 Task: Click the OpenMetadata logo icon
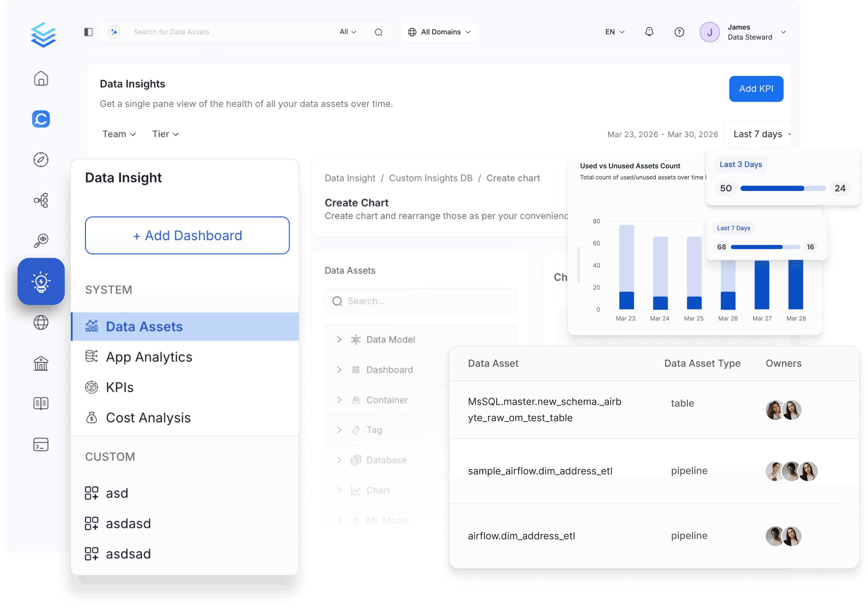(x=44, y=34)
